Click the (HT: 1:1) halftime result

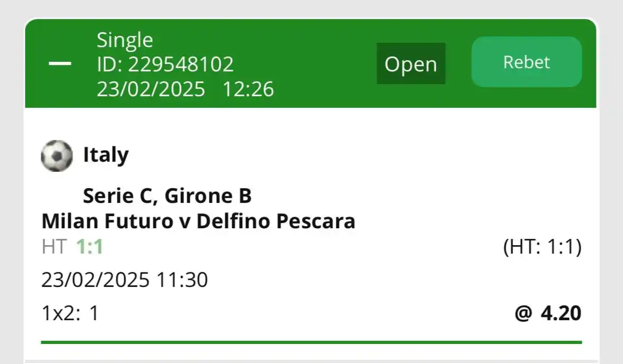click(542, 246)
